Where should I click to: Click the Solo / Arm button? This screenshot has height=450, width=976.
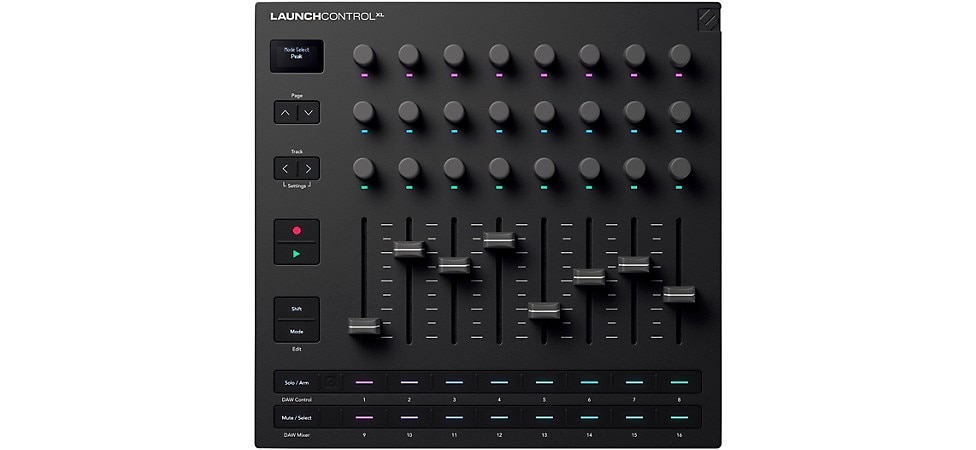[297, 382]
